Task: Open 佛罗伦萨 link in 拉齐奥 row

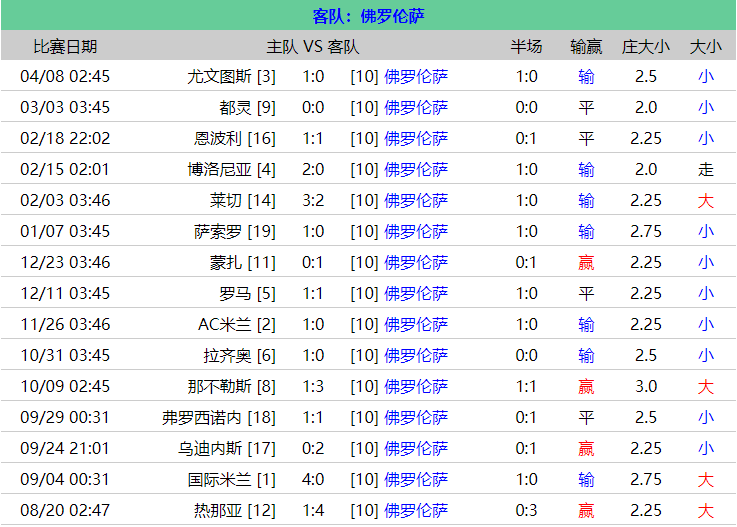Action: 416,355
